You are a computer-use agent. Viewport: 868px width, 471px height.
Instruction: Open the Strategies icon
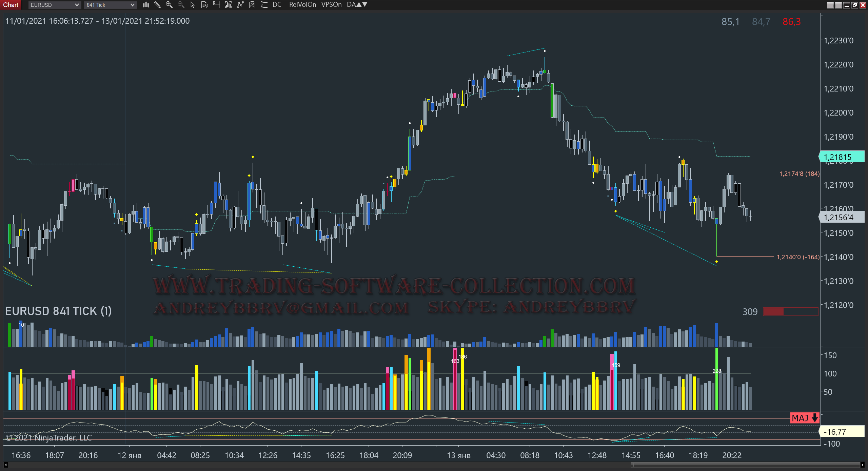tap(252, 5)
